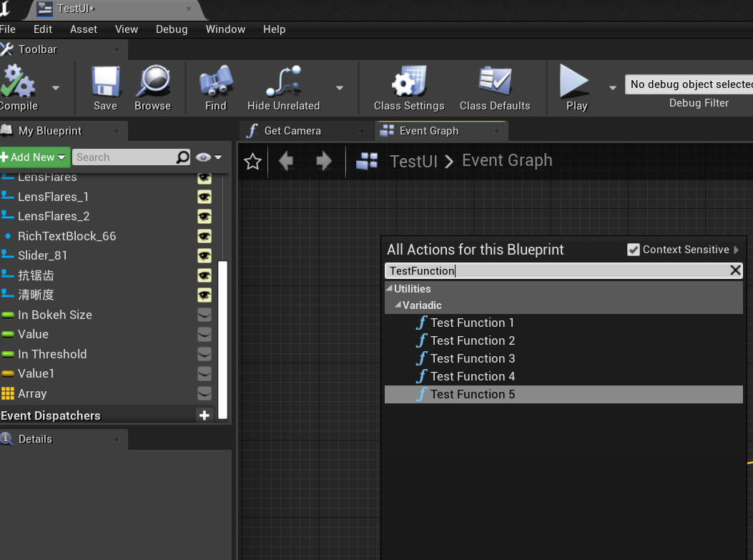753x560 pixels.
Task: Click the blueprint graph icon in breadcrumb
Action: point(367,162)
